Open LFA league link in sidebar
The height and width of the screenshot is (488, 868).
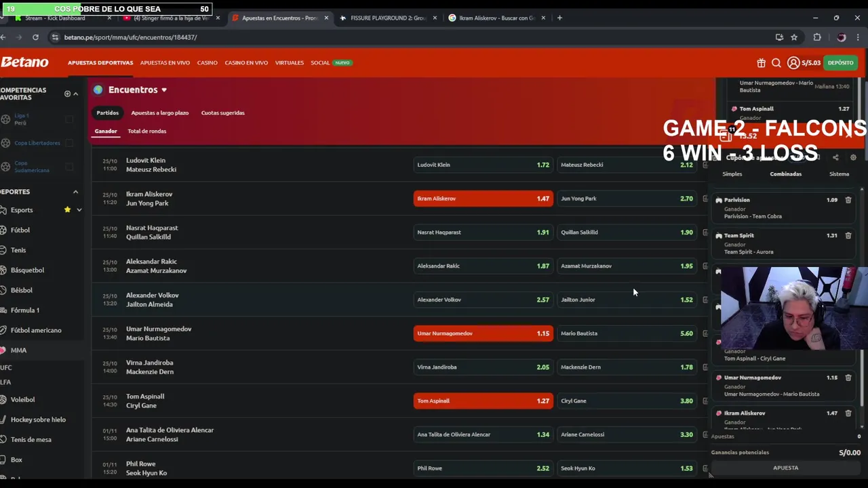[x=5, y=382]
